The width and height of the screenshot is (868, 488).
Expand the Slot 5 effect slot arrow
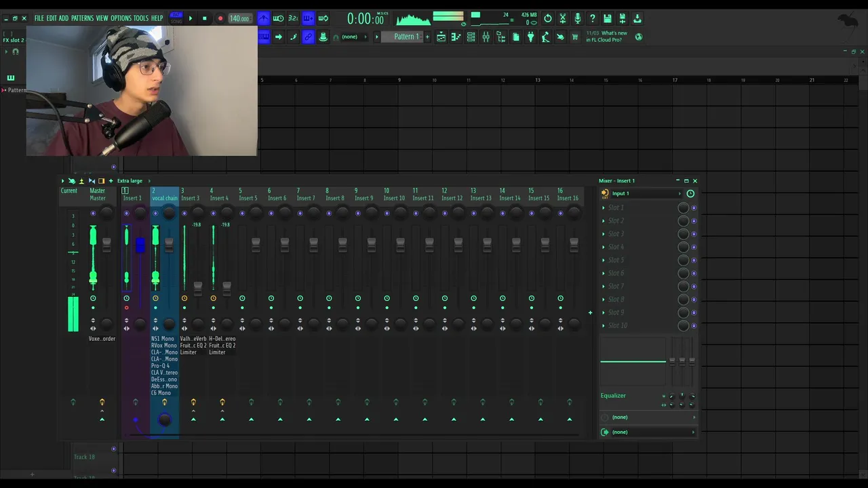(x=604, y=260)
